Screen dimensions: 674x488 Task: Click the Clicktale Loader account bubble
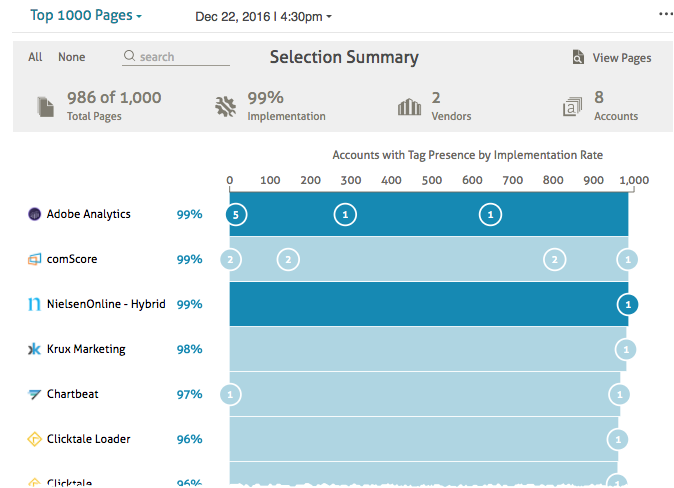pos(618,439)
